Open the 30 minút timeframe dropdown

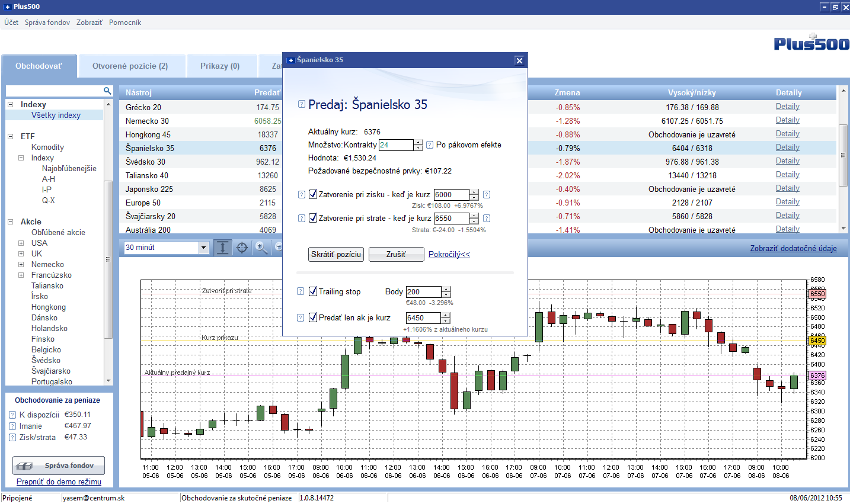tap(204, 248)
